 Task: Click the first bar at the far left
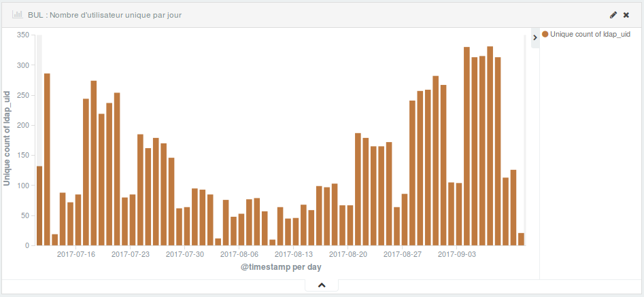pos(39,205)
